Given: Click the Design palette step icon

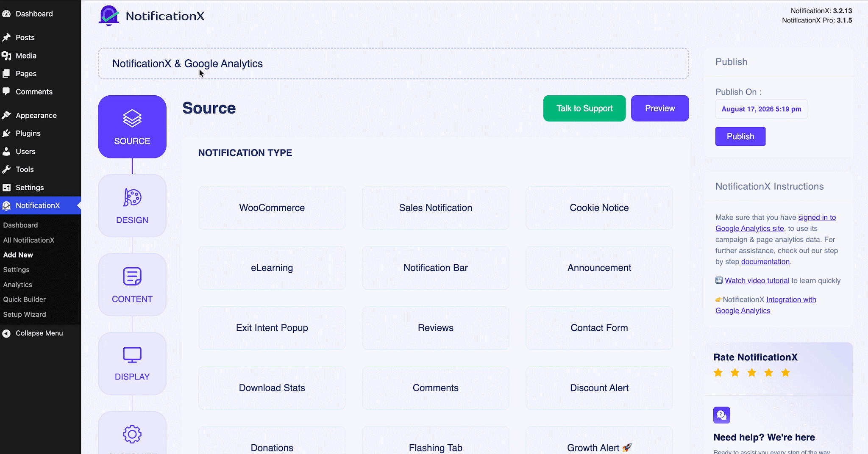Looking at the screenshot, I should click(x=132, y=197).
